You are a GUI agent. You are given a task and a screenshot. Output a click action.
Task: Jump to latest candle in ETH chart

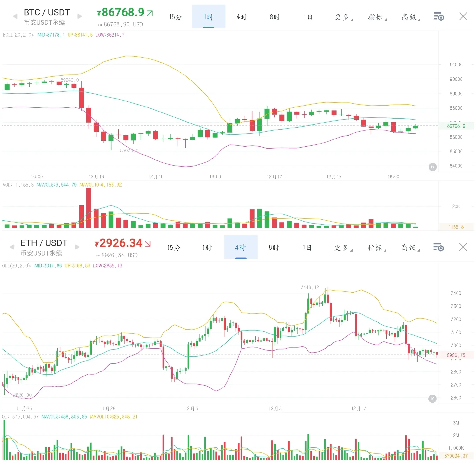432,399
